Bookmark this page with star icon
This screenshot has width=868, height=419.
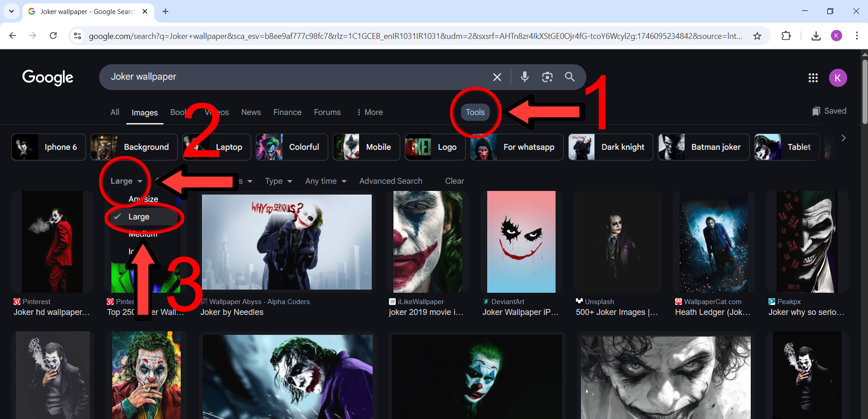pos(757,36)
